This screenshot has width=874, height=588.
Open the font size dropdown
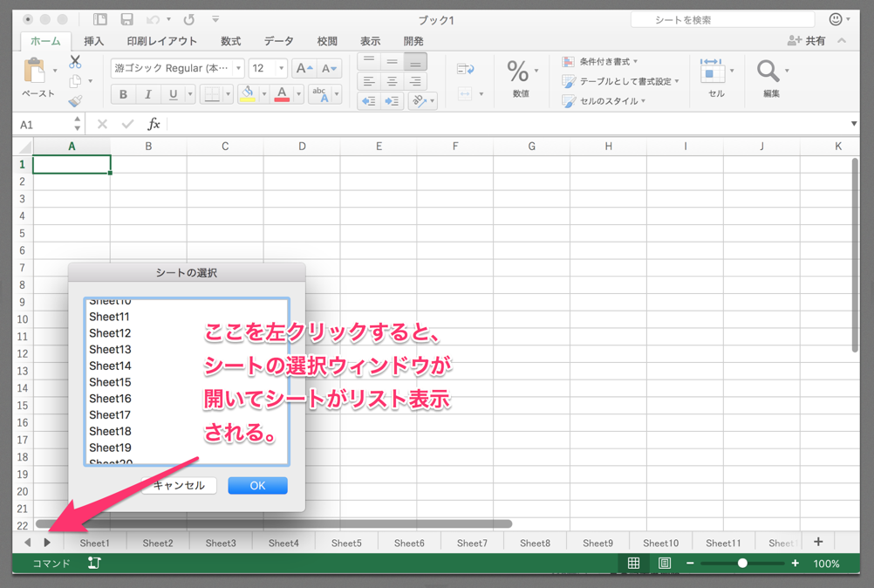click(x=282, y=68)
